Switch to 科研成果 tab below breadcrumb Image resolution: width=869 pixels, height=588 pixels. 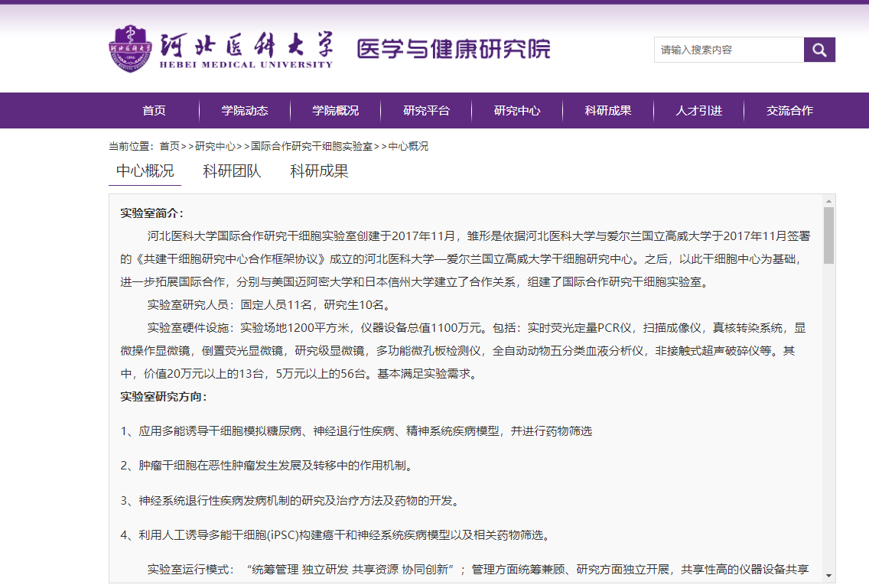tap(319, 171)
